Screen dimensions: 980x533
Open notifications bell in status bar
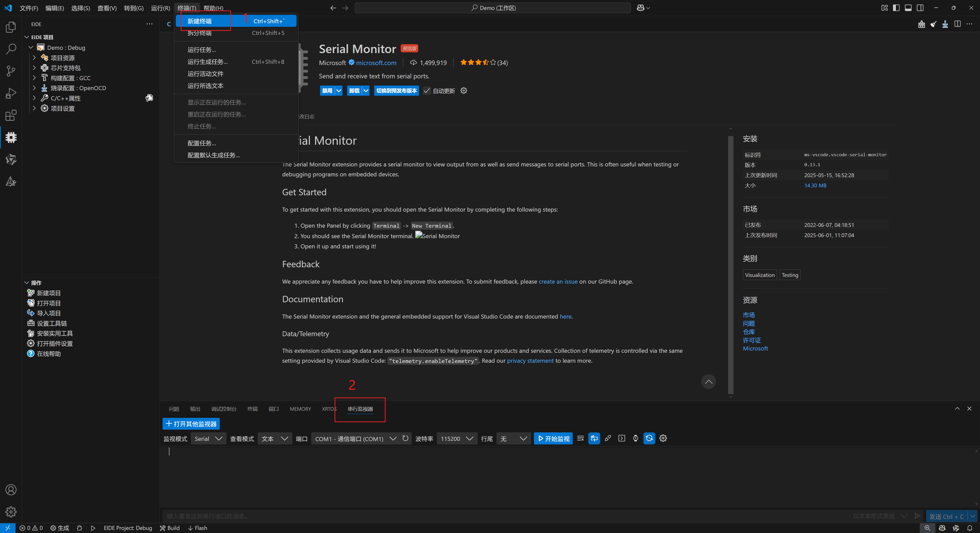(970, 528)
